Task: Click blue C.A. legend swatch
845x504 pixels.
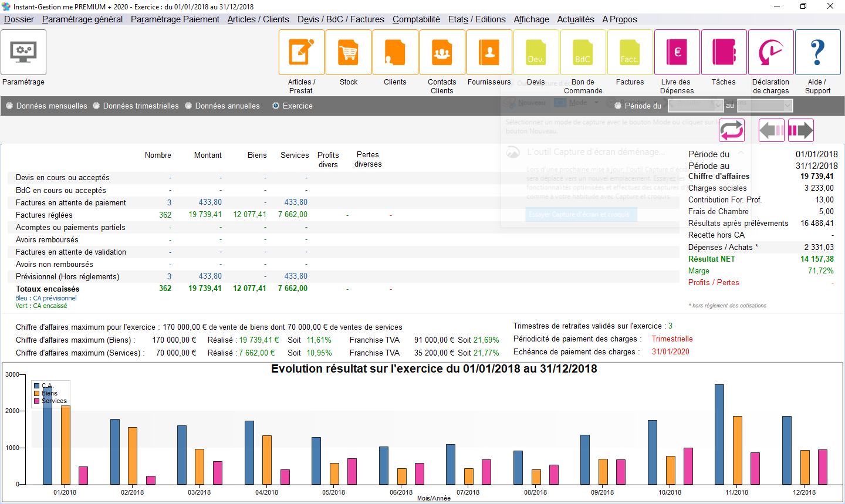Action: point(36,386)
